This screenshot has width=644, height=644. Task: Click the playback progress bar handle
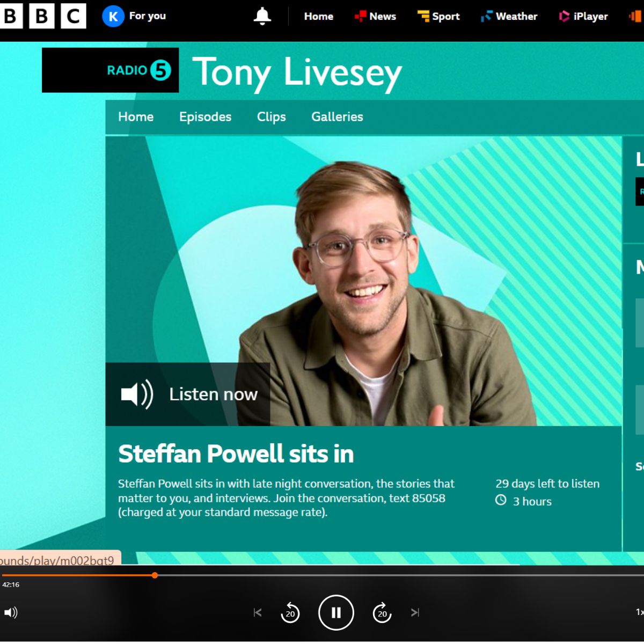point(155,575)
